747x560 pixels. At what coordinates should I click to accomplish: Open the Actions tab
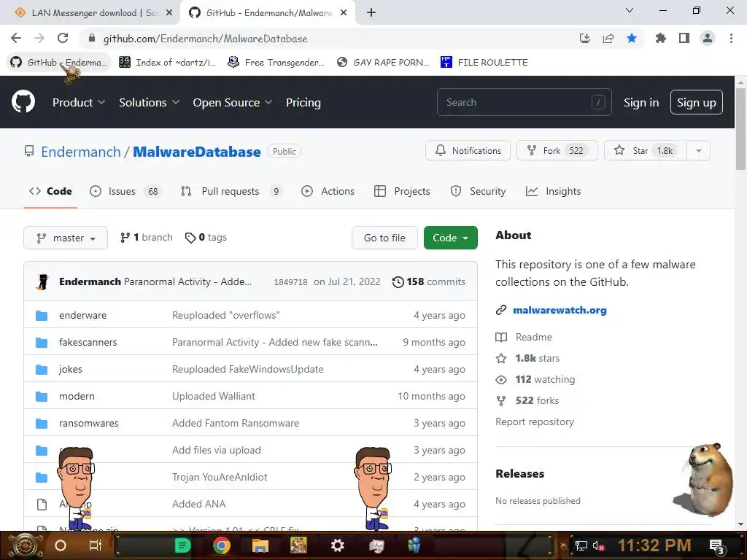click(328, 191)
